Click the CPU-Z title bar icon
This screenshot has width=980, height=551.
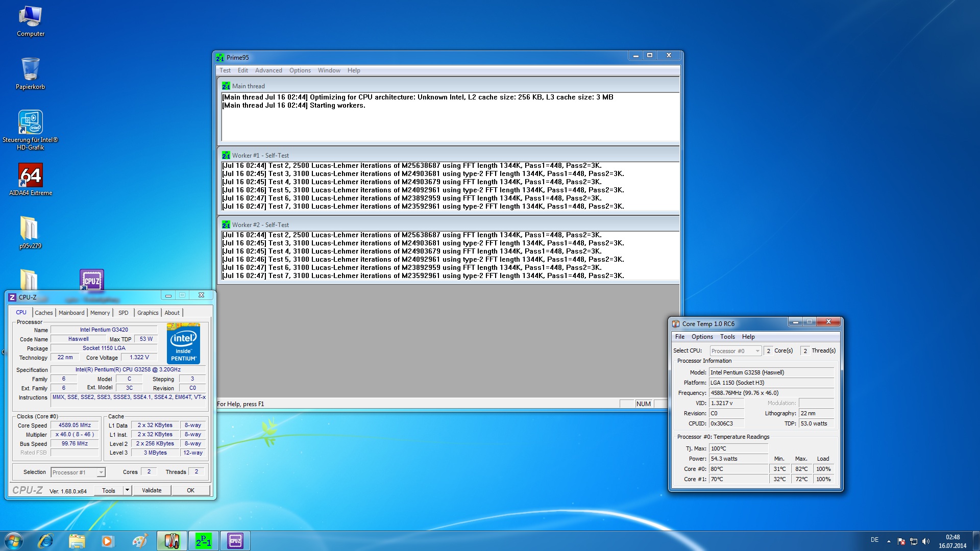(x=12, y=297)
